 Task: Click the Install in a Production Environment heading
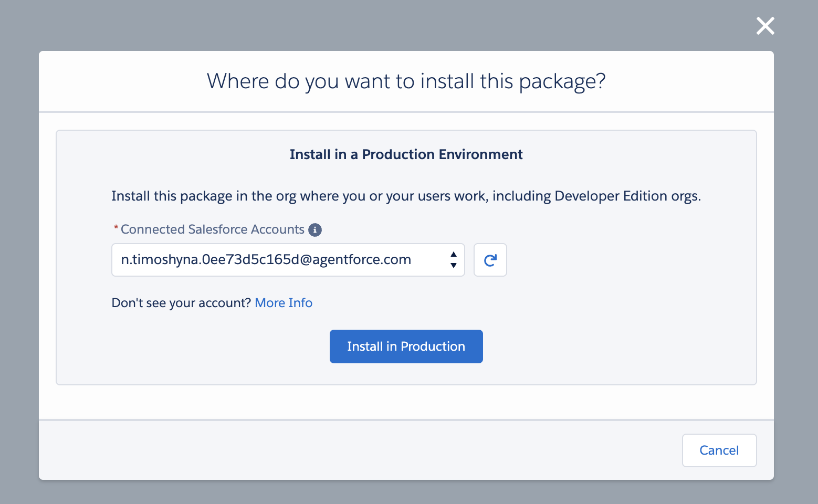pyautogui.click(x=406, y=154)
